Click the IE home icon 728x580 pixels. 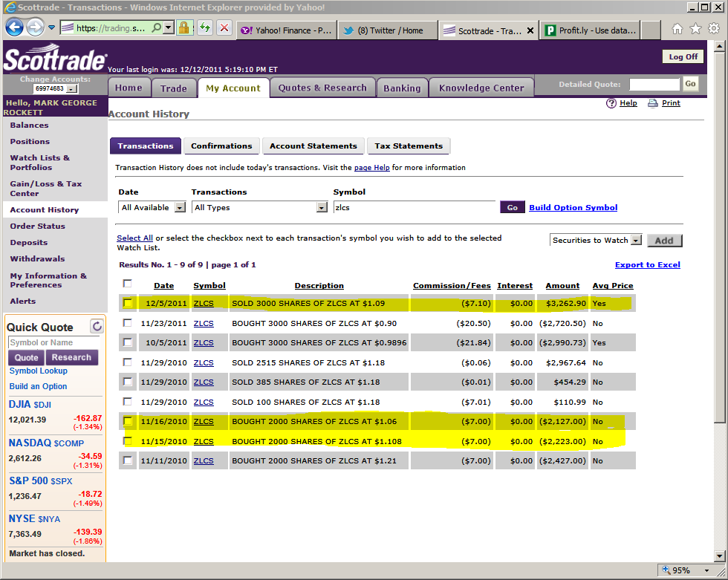tap(677, 29)
